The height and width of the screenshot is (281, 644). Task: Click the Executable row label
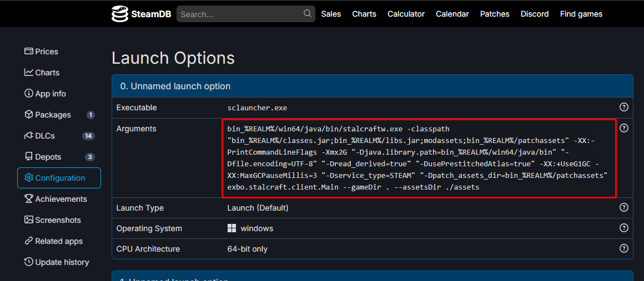coord(137,108)
